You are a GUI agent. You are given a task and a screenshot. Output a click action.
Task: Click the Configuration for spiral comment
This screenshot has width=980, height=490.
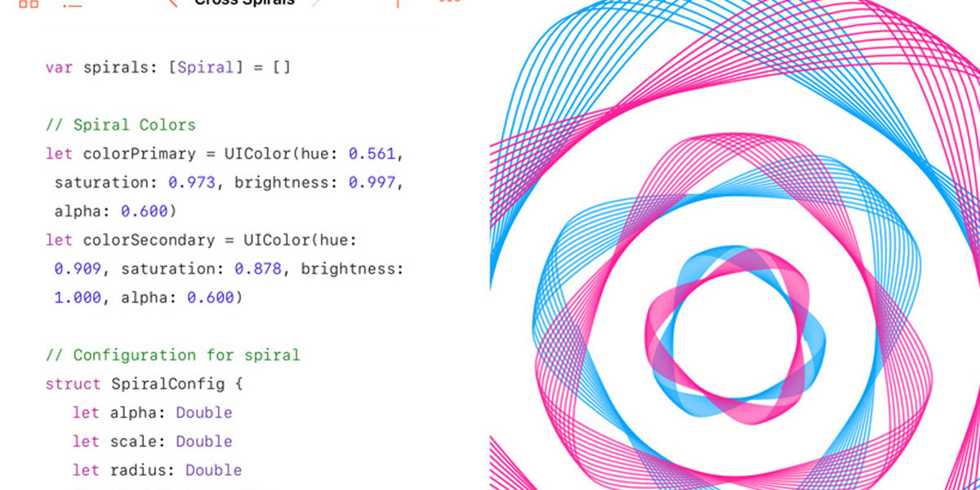(172, 355)
